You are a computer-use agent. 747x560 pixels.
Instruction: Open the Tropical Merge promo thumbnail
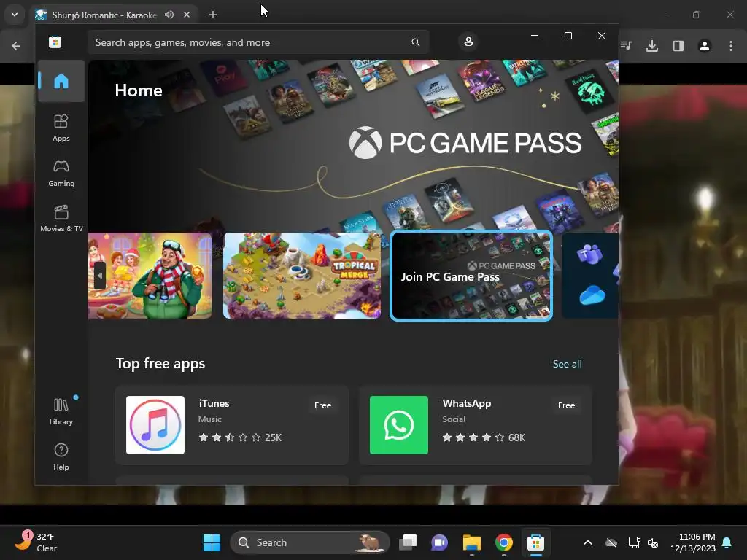pos(302,276)
